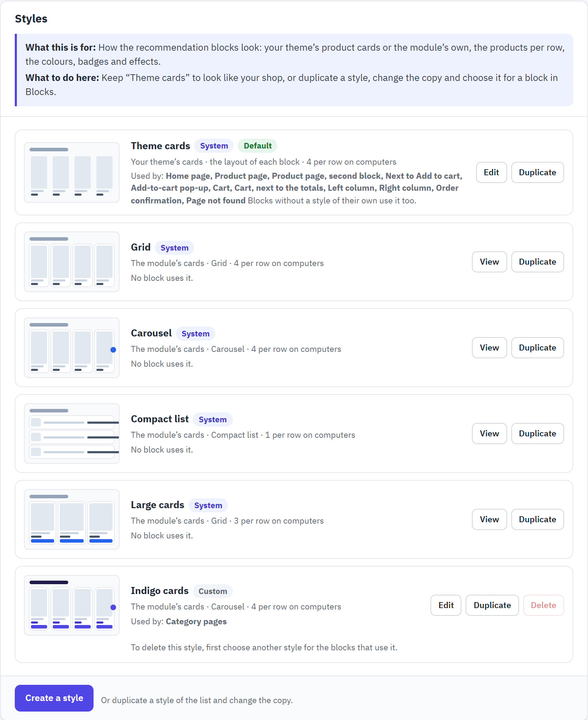Edit the Theme cards style
588x720 pixels.
[x=491, y=172]
